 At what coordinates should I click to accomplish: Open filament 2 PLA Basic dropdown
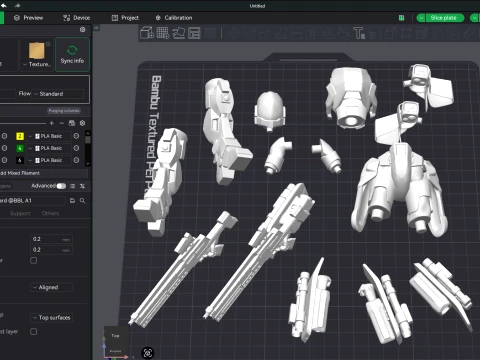pos(50,136)
